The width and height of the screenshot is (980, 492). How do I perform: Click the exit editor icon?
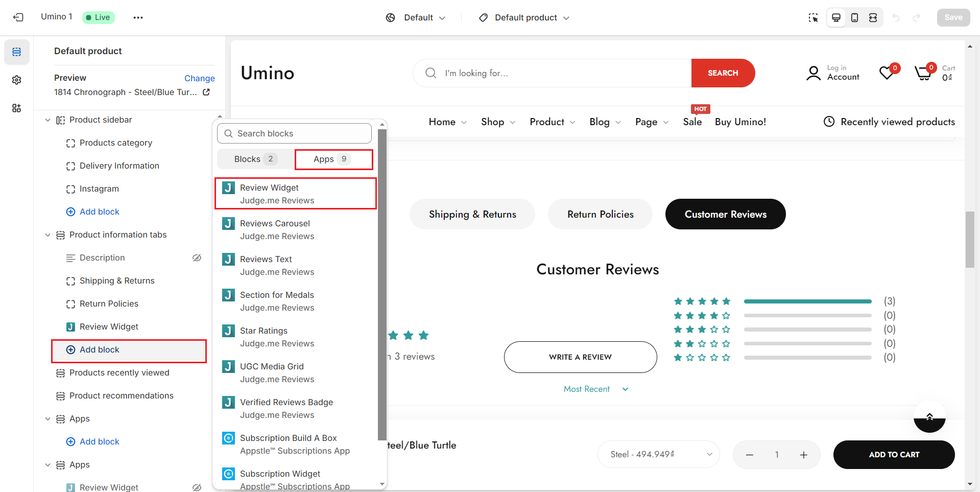[x=18, y=17]
